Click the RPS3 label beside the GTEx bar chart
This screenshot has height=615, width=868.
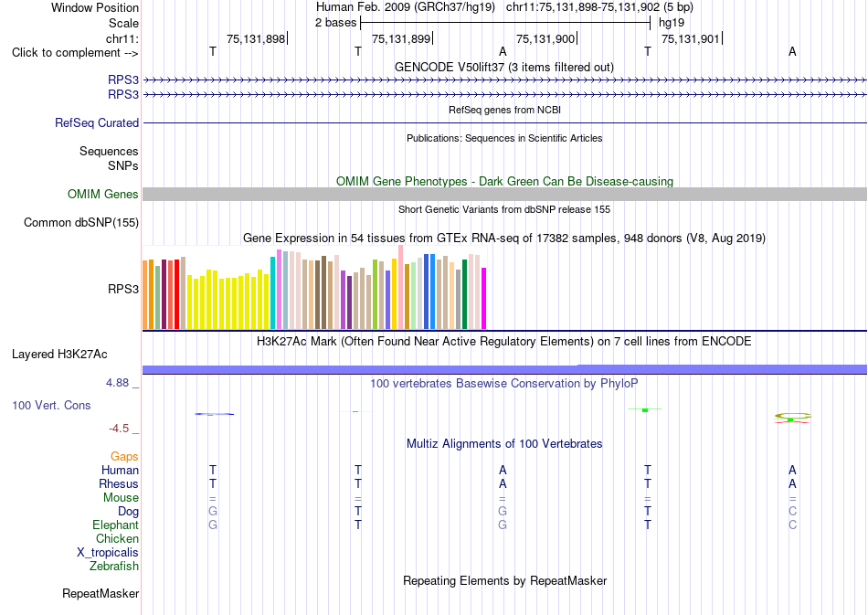[x=123, y=289]
